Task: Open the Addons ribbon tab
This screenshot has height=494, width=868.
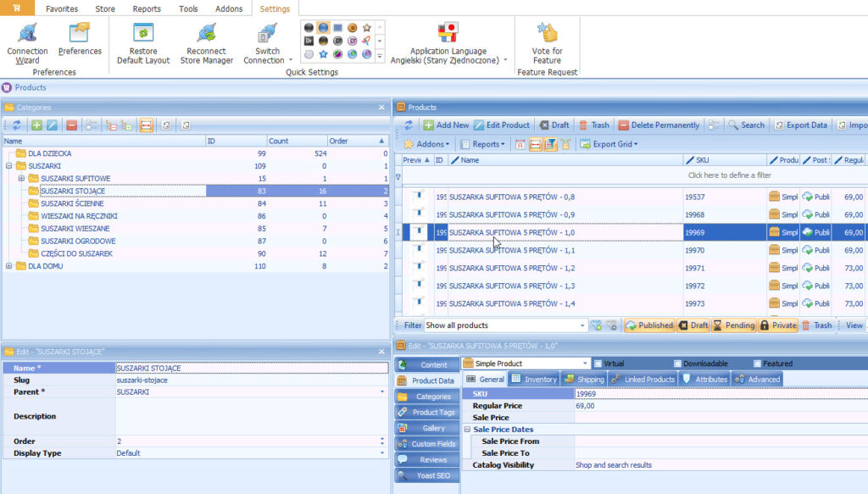Action: (x=229, y=8)
